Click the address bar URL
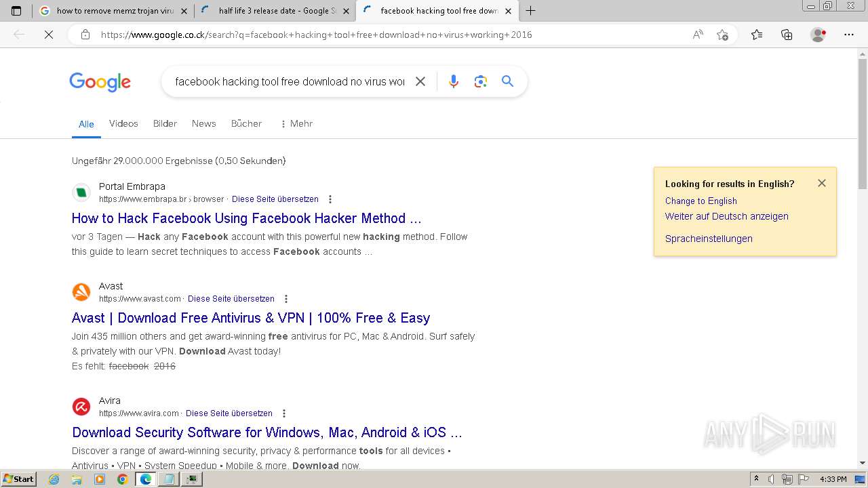The width and height of the screenshot is (868, 488). (316, 35)
